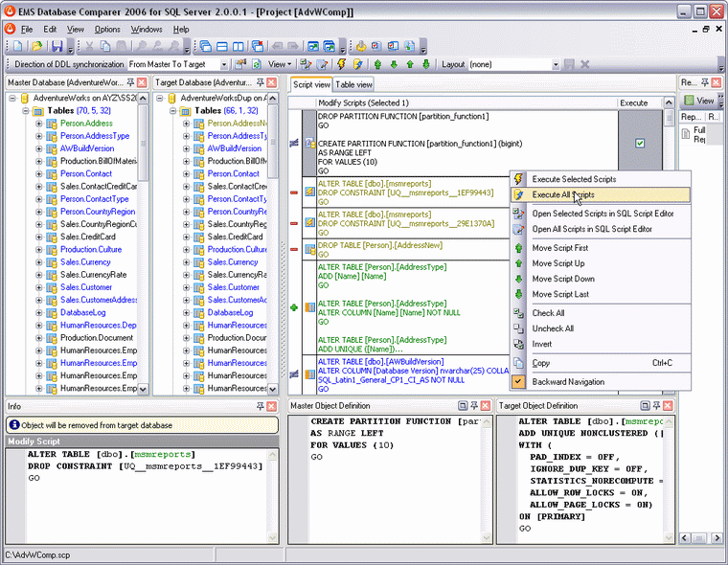Click the New project toolbar icon
Viewport: 728px width, 565px height.
(18, 46)
